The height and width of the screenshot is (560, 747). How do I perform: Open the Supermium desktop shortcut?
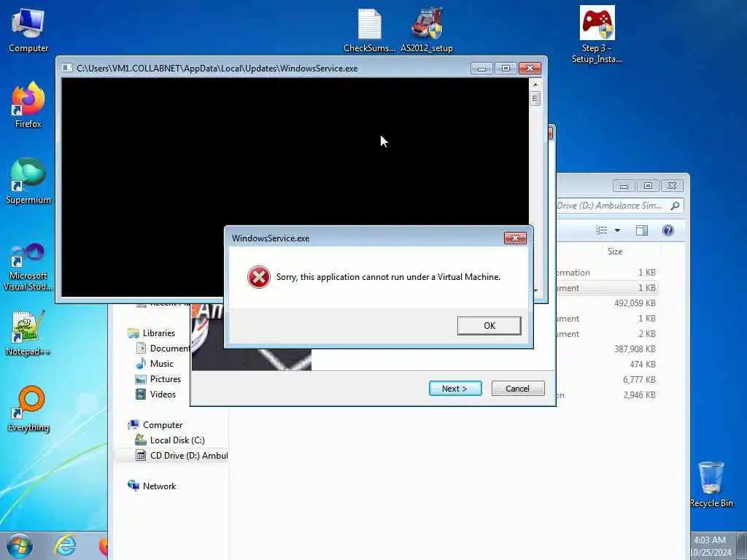pyautogui.click(x=28, y=182)
